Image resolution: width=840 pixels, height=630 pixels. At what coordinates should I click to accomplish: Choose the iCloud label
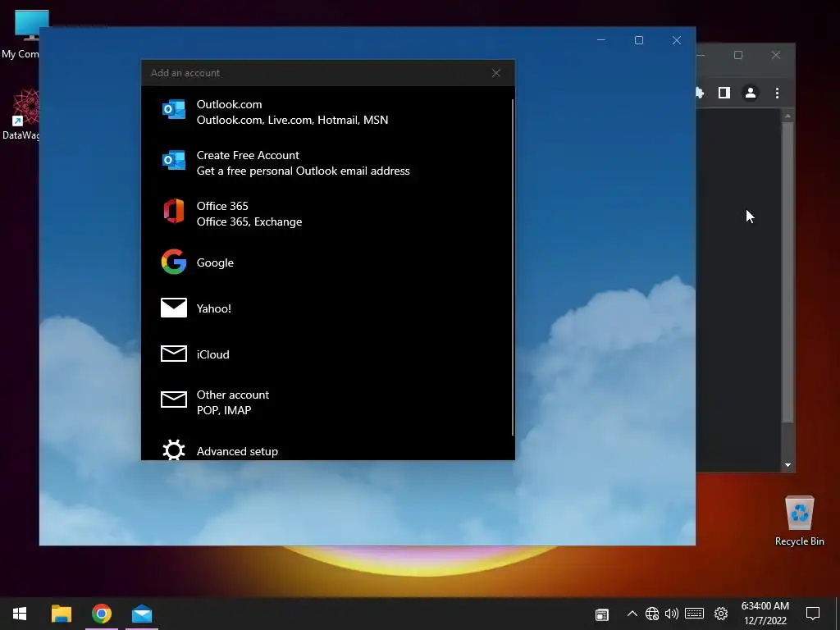212,354
